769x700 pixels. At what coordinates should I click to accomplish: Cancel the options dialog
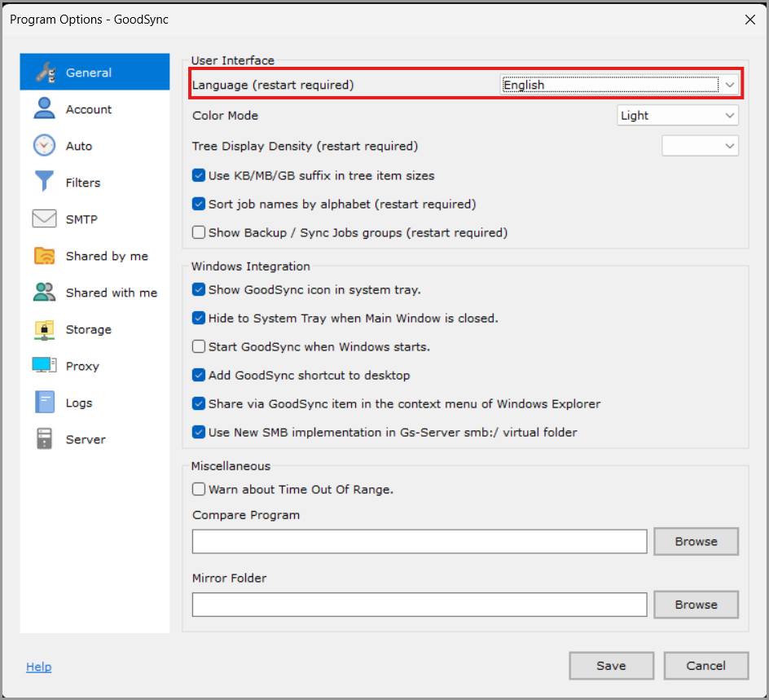coord(705,666)
